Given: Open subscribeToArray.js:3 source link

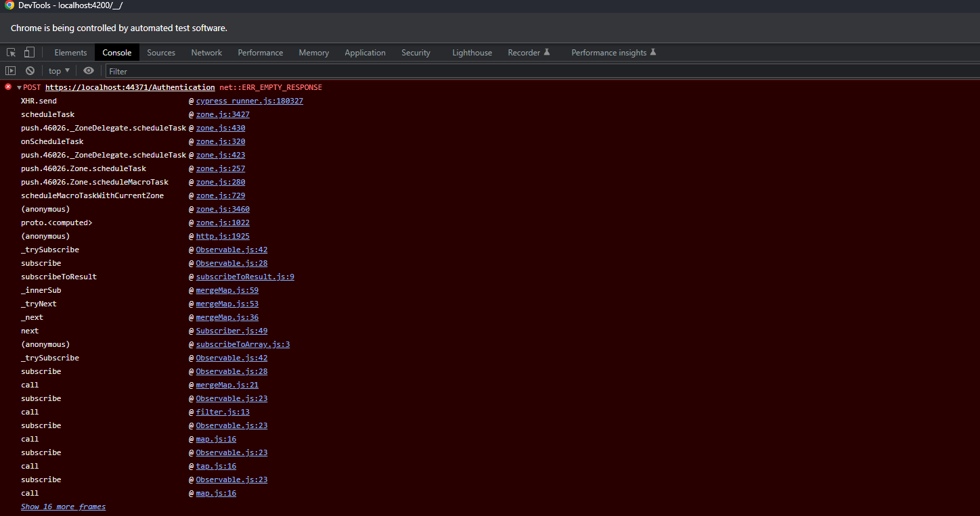Looking at the screenshot, I should (x=243, y=344).
